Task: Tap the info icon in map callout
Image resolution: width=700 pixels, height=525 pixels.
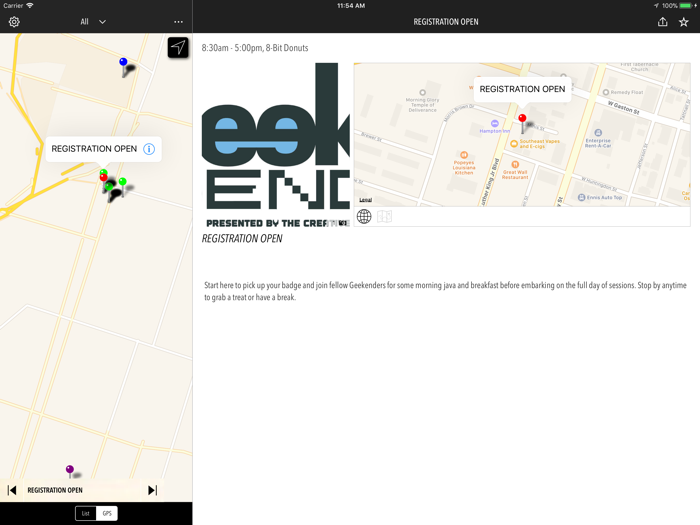Action: pyautogui.click(x=149, y=149)
